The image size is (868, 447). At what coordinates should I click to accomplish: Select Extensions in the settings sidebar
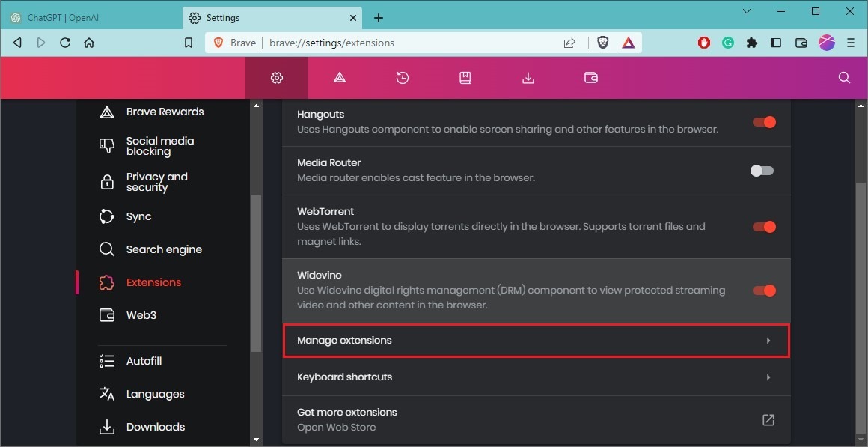coord(153,282)
